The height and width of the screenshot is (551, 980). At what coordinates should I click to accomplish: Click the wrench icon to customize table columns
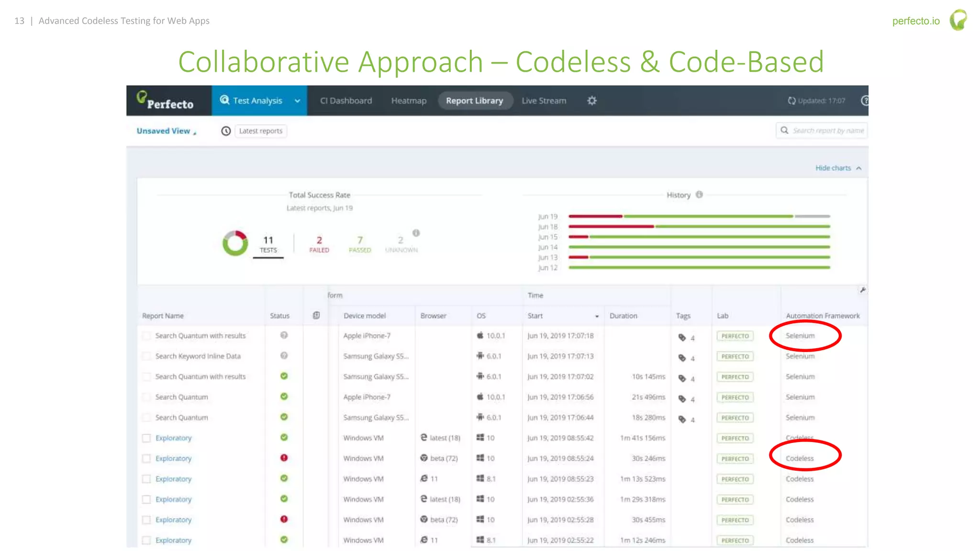pos(862,290)
